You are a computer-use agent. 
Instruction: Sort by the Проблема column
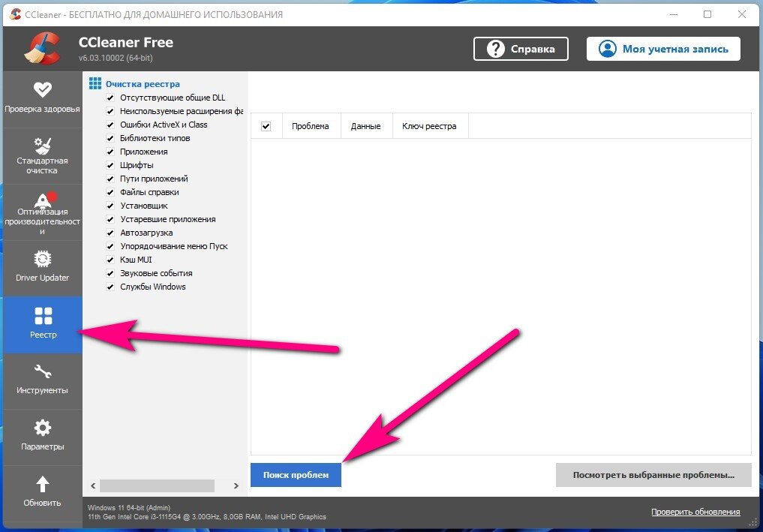pyautogui.click(x=311, y=126)
